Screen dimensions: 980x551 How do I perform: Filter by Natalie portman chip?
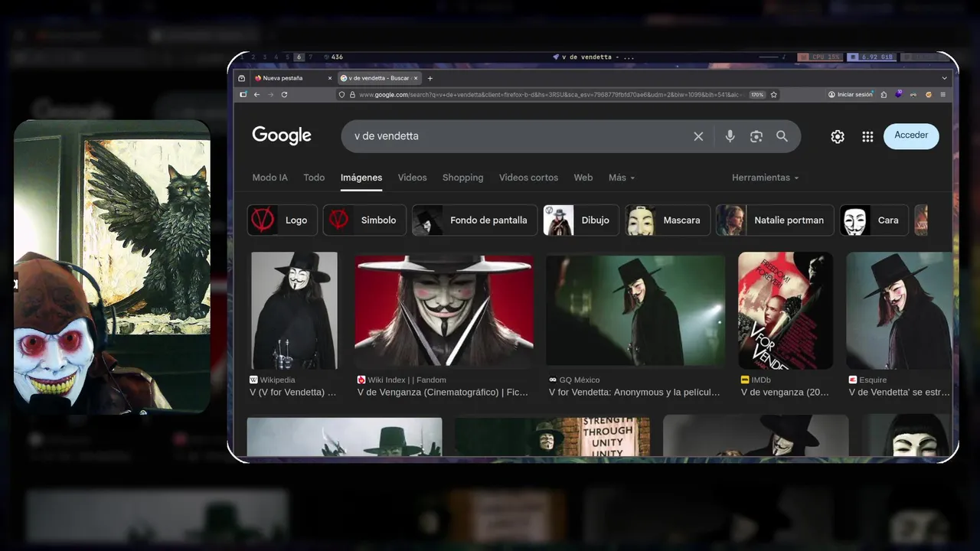pyautogui.click(x=775, y=220)
